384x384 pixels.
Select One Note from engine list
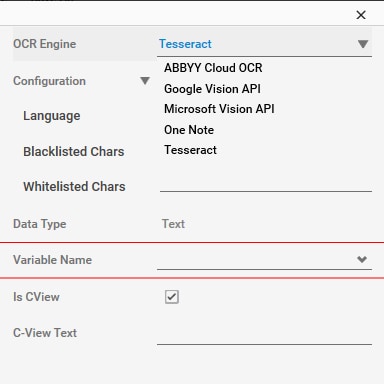tap(189, 130)
